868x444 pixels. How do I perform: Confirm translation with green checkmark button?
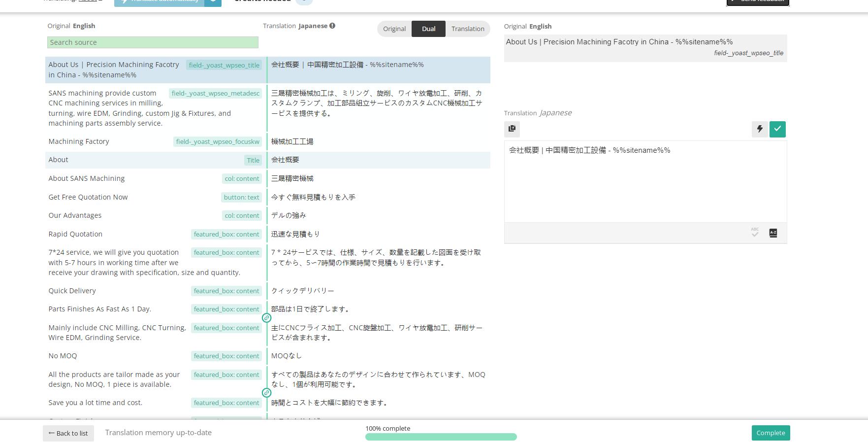777,129
